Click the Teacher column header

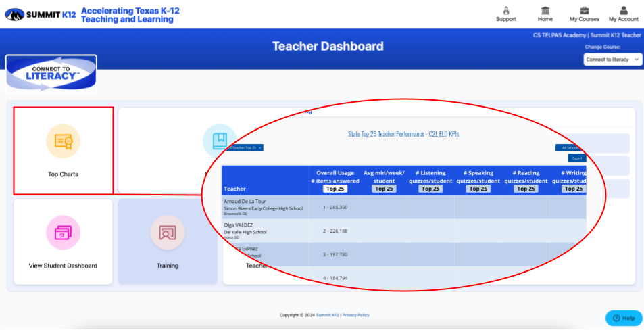pyautogui.click(x=235, y=189)
